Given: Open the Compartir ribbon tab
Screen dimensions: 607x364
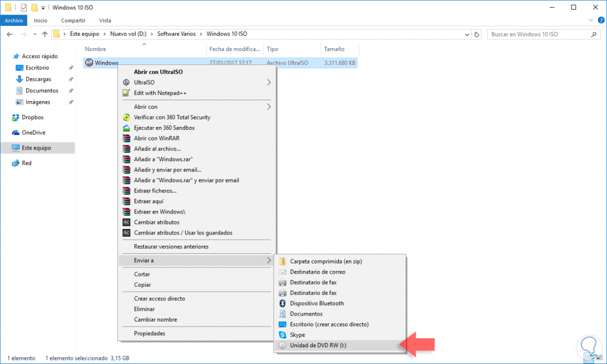Looking at the screenshot, I should pyautogui.click(x=73, y=21).
